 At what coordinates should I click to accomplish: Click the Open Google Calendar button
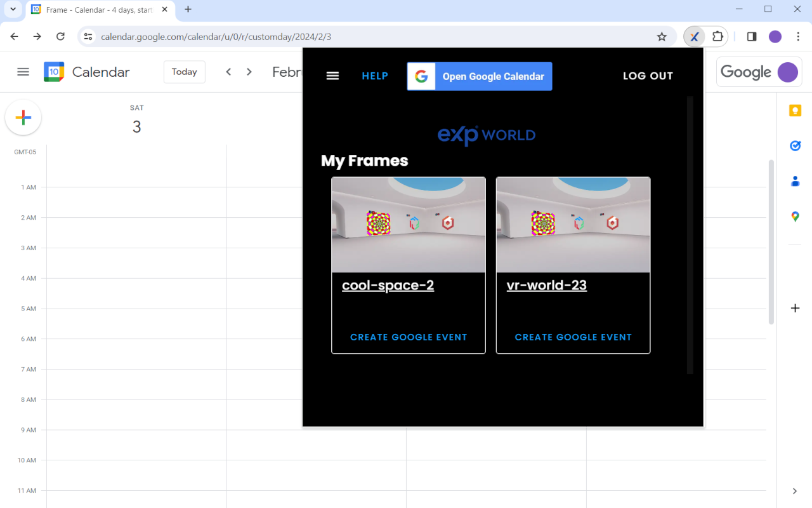[x=480, y=76]
